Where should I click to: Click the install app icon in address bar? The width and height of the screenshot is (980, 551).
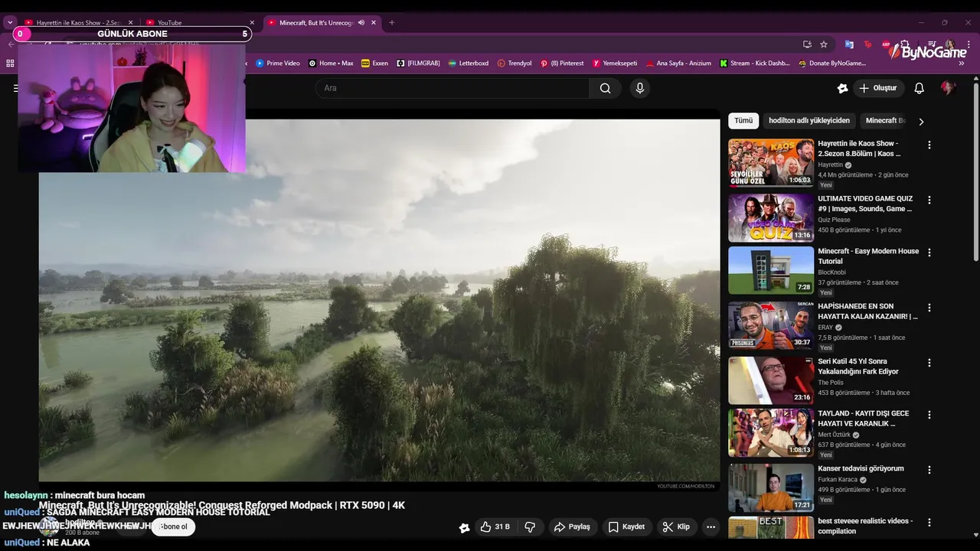coord(807,44)
